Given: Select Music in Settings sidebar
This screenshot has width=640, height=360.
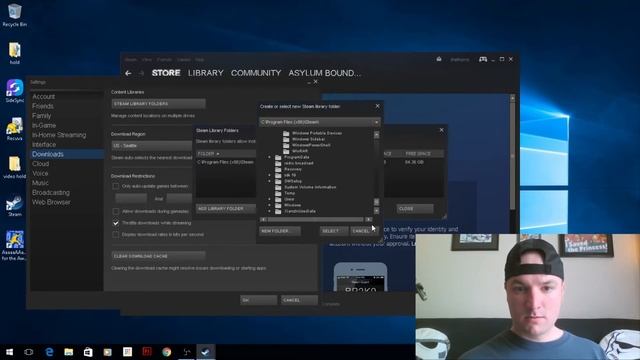Looking at the screenshot, I should point(40,183).
